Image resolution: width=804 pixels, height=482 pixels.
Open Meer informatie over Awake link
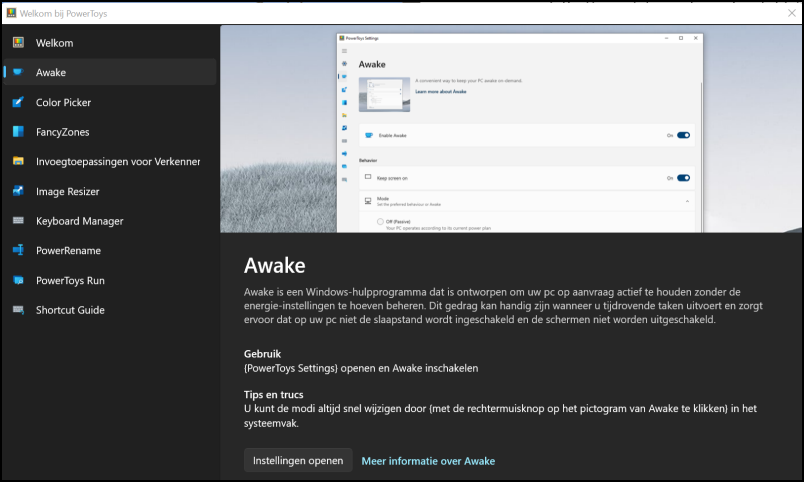click(x=428, y=460)
